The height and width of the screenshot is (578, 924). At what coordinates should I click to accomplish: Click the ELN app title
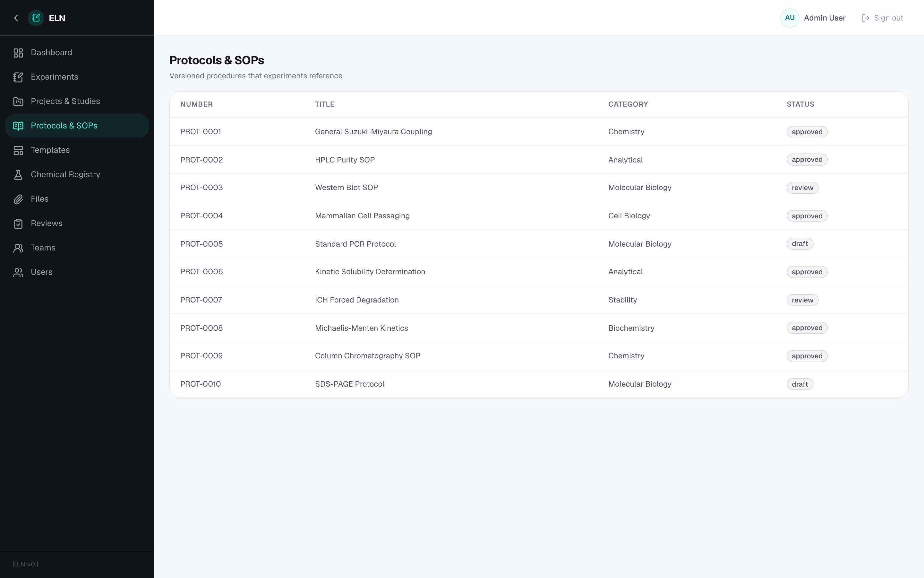click(x=57, y=18)
